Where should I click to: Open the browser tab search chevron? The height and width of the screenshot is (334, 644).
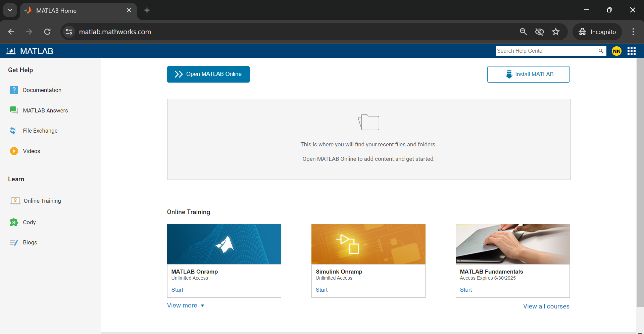10,10
